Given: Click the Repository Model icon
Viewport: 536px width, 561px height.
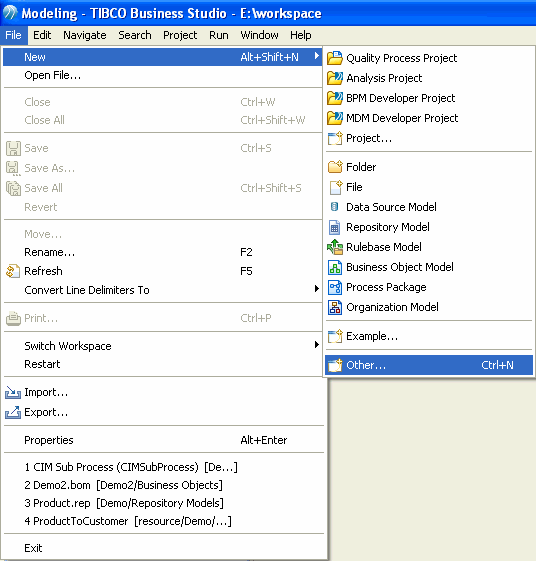Looking at the screenshot, I should pyautogui.click(x=335, y=227).
